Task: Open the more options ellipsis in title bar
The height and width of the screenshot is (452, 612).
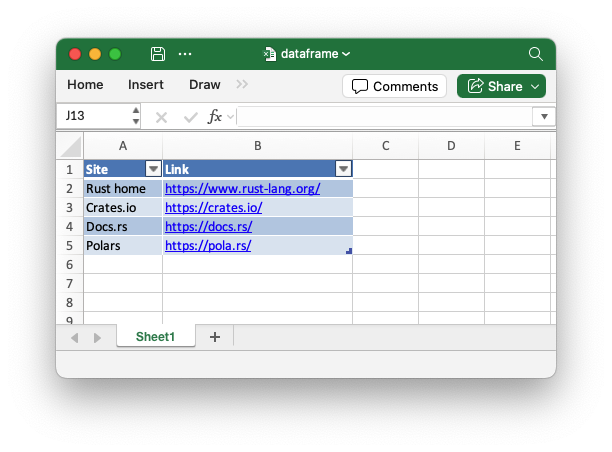Action: pos(185,54)
